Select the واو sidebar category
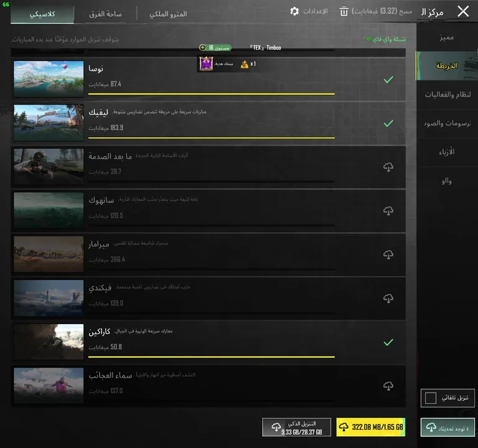This screenshot has height=448, width=478. point(447,181)
